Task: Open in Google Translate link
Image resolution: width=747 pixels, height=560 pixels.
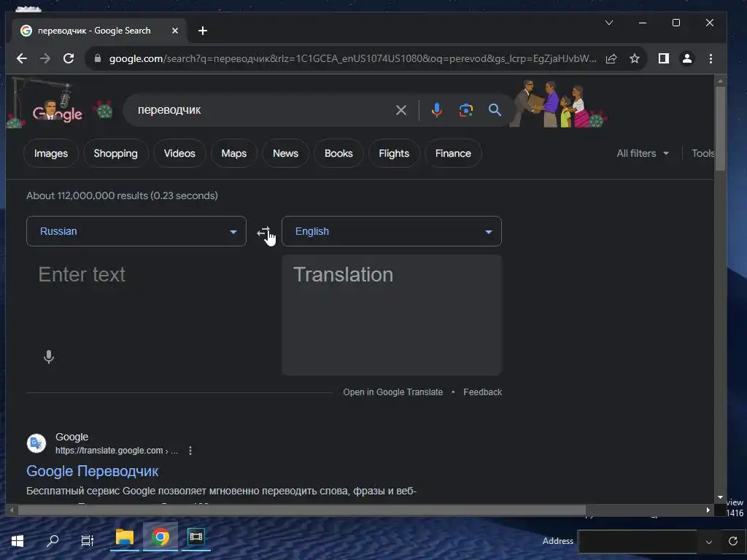Action: (393, 392)
